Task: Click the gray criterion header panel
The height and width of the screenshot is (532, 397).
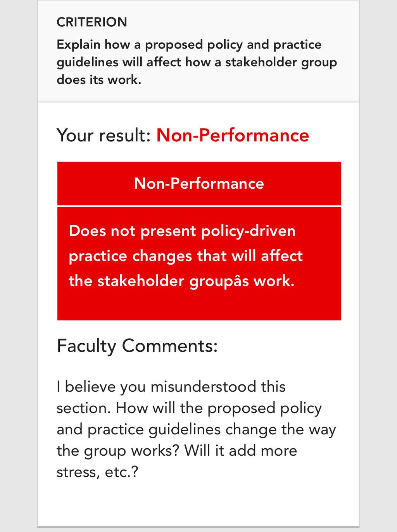Action: (x=198, y=51)
